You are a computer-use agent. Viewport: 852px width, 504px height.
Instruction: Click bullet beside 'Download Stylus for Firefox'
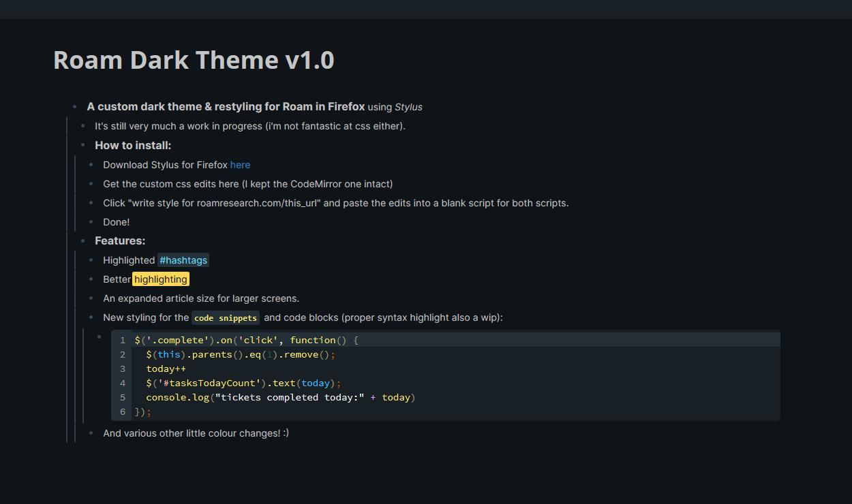click(91, 165)
